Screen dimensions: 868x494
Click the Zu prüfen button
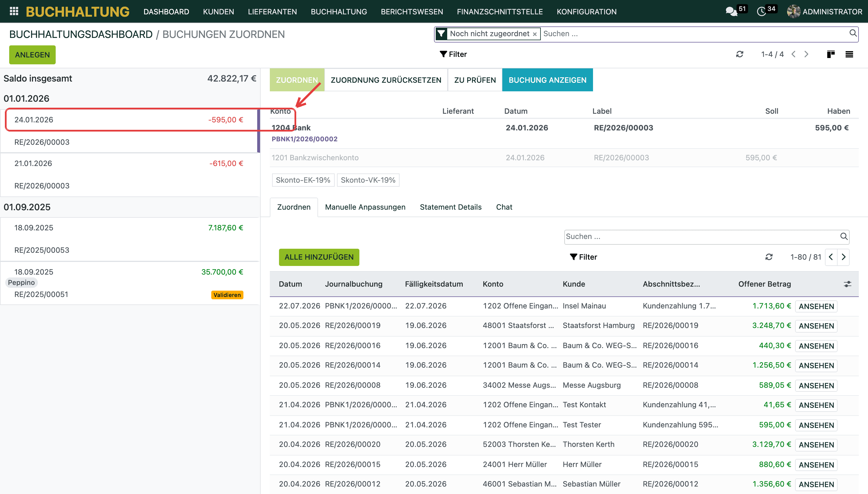475,80
